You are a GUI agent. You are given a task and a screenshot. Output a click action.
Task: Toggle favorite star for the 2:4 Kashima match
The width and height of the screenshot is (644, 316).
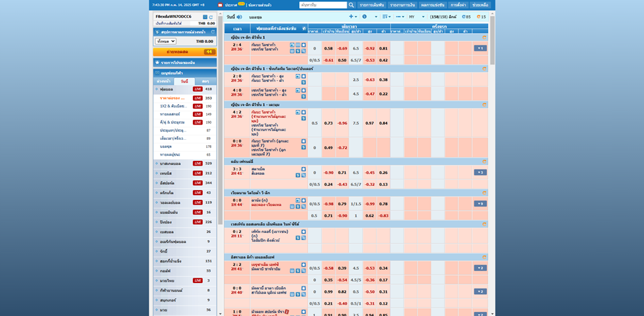pos(304,45)
